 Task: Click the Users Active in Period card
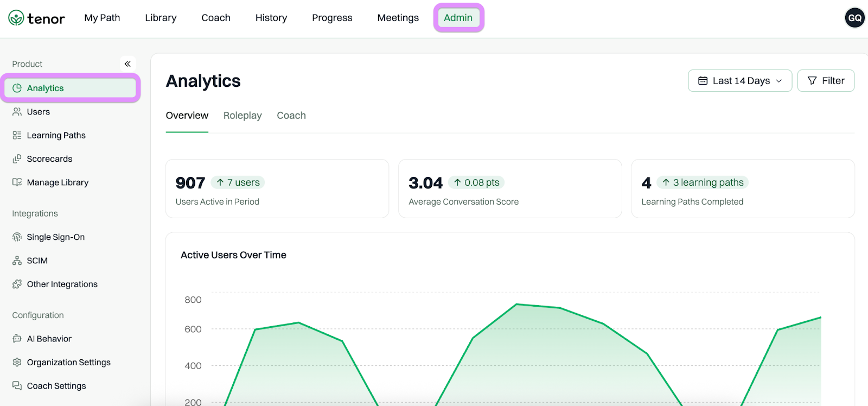pyautogui.click(x=277, y=189)
